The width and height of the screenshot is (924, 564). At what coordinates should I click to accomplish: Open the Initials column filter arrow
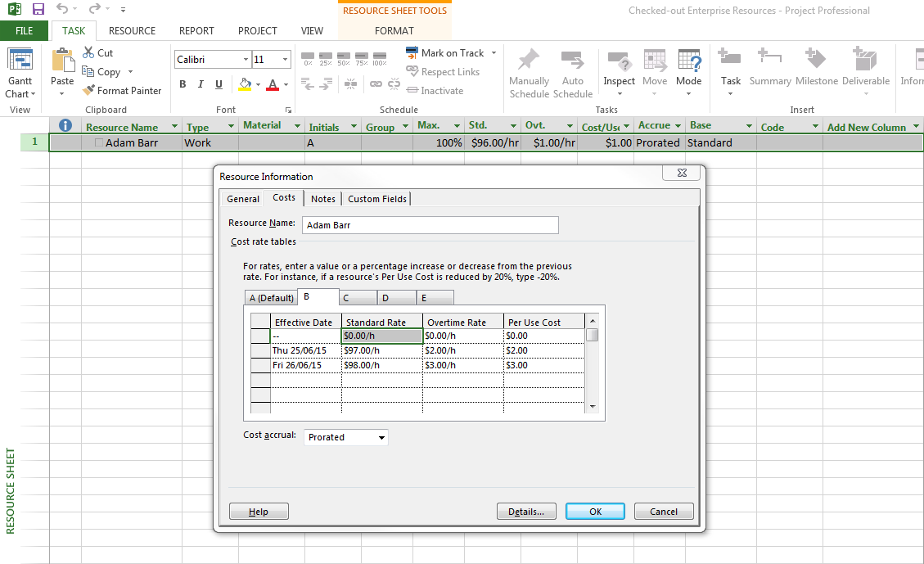click(354, 126)
